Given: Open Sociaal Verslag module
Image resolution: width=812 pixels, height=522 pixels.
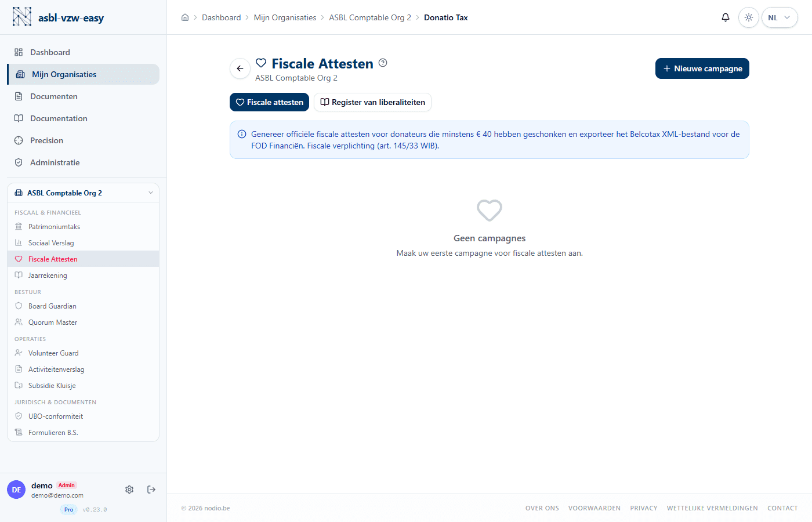Looking at the screenshot, I should tap(83, 243).
